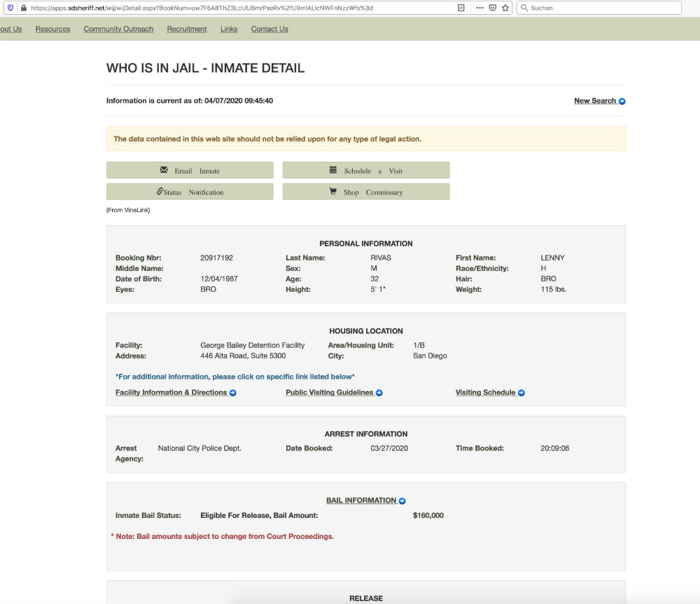Click the Pocket save icon

[x=492, y=8]
